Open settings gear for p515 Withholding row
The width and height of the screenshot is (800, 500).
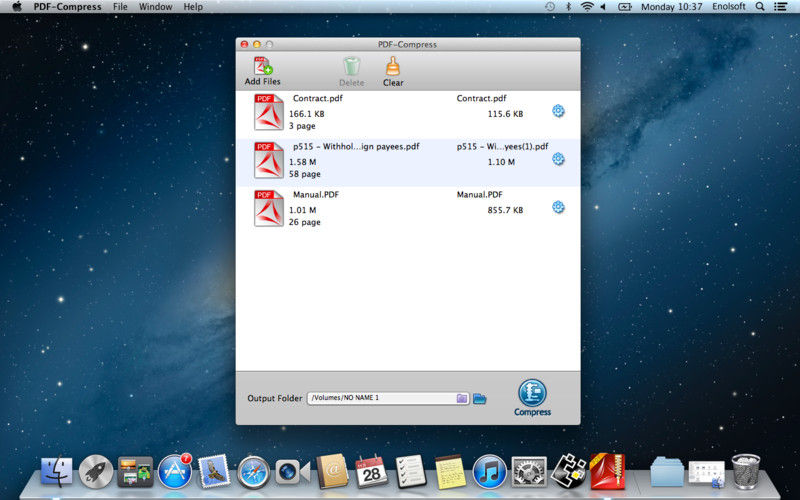click(x=558, y=159)
